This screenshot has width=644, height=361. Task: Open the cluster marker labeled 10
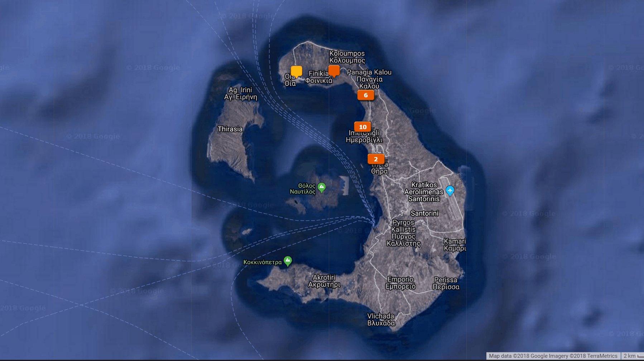[x=362, y=127]
